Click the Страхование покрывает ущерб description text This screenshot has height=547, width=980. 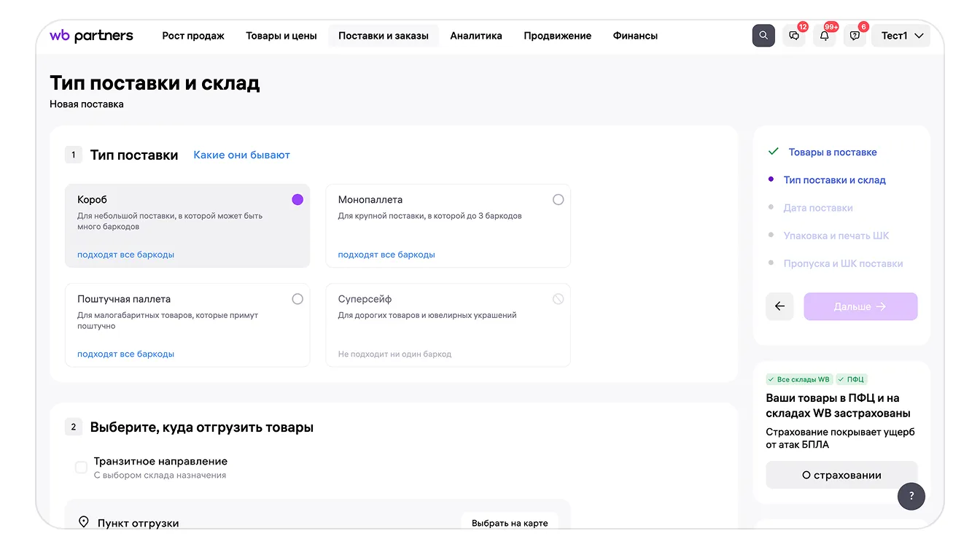click(x=840, y=438)
